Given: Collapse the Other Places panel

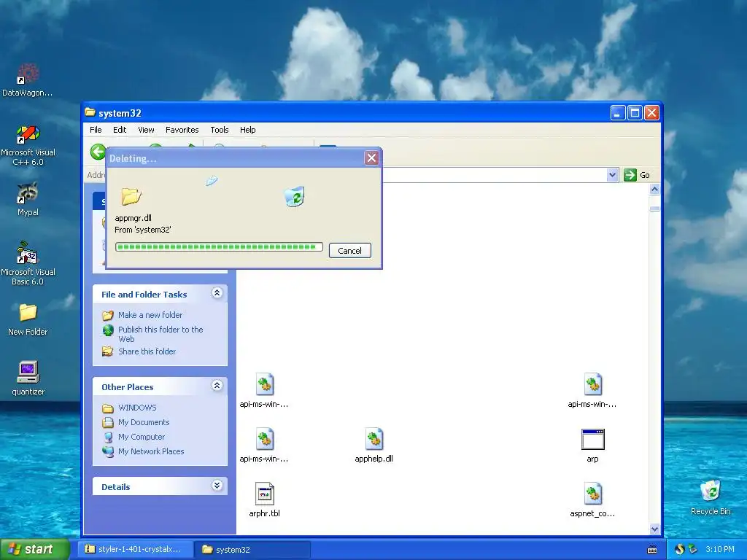Looking at the screenshot, I should [217, 385].
